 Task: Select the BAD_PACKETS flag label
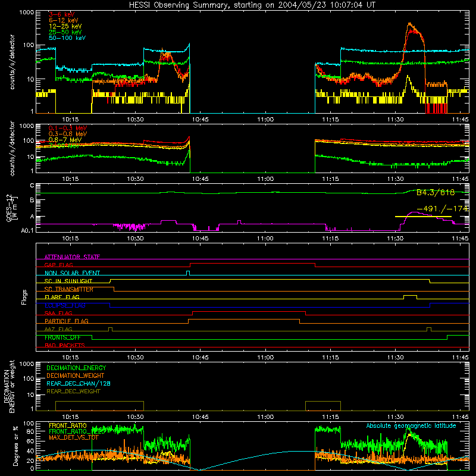click(65, 345)
